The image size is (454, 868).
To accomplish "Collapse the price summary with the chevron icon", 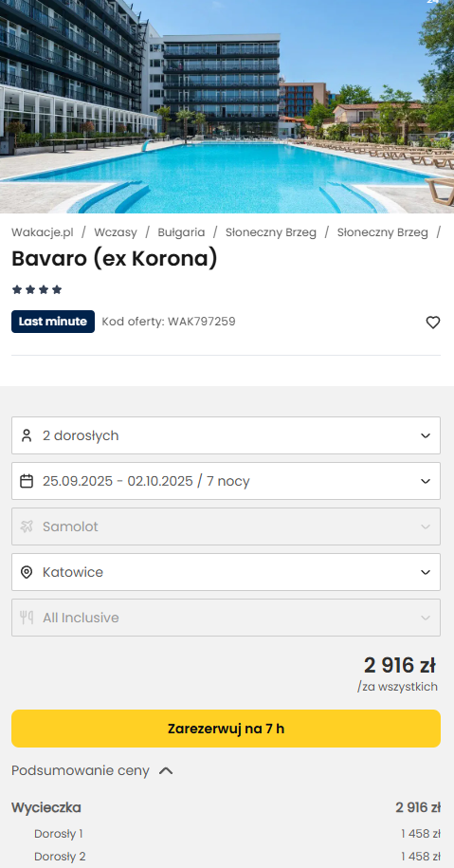I will point(166,770).
